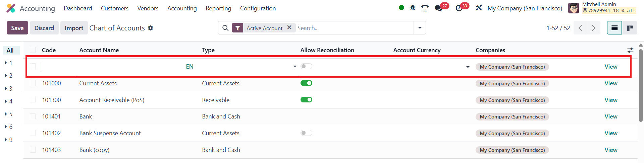Switch to list view
This screenshot has height=163, width=644.
(614, 28)
